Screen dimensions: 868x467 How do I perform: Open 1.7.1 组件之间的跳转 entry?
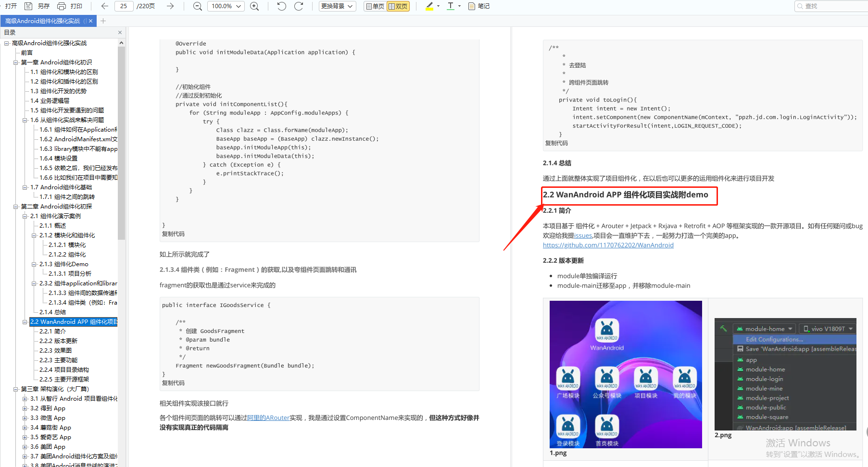pos(67,197)
